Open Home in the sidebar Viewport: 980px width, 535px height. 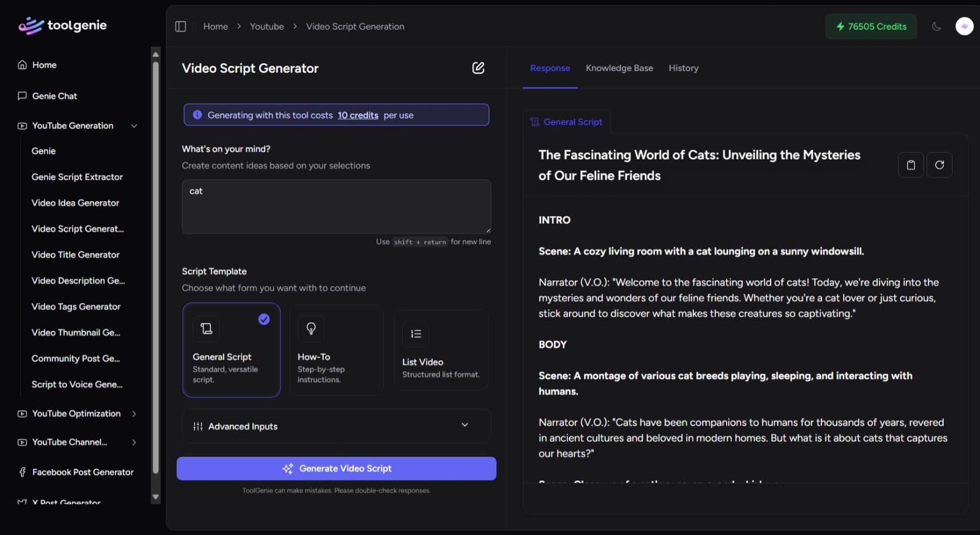[x=44, y=65]
